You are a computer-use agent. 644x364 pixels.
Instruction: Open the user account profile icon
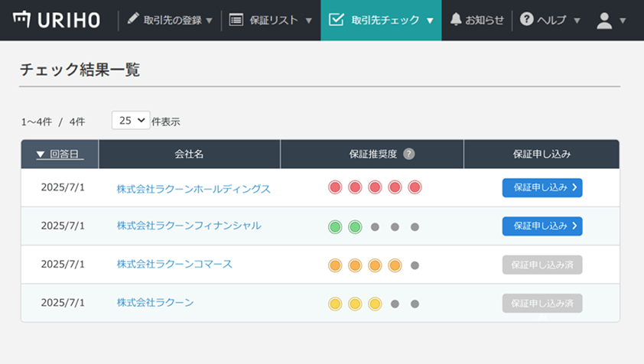(x=604, y=21)
